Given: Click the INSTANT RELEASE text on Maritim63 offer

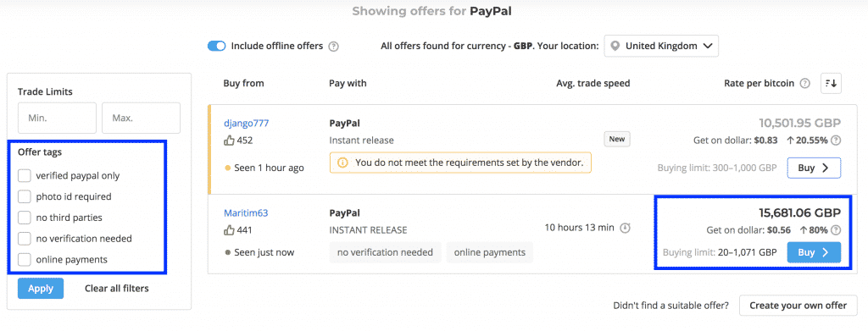Looking at the screenshot, I should (x=368, y=230).
